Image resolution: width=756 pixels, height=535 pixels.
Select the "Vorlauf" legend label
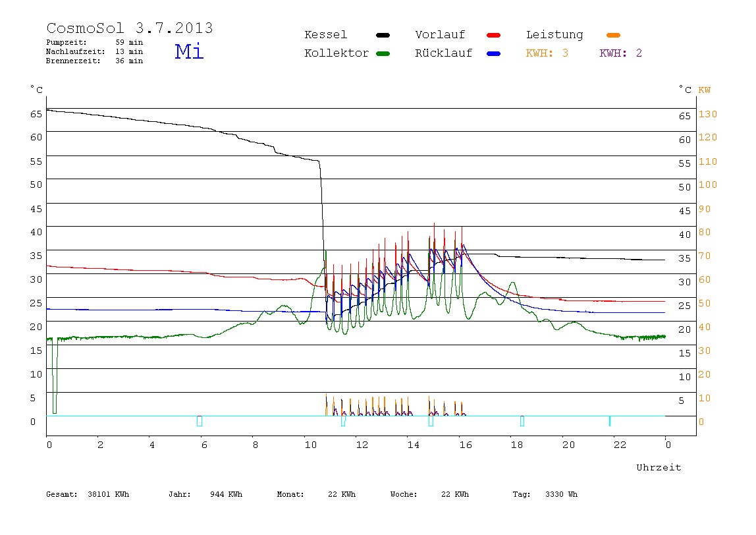(x=440, y=35)
